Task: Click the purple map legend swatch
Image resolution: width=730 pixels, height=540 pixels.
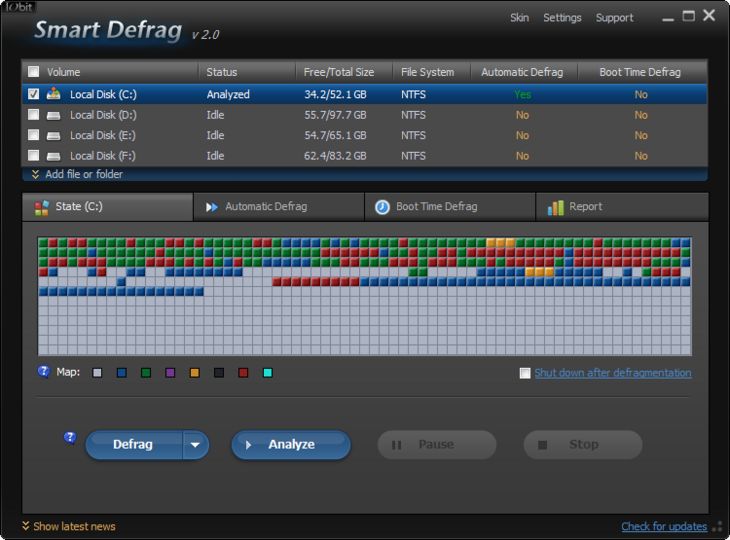Action: pyautogui.click(x=170, y=373)
